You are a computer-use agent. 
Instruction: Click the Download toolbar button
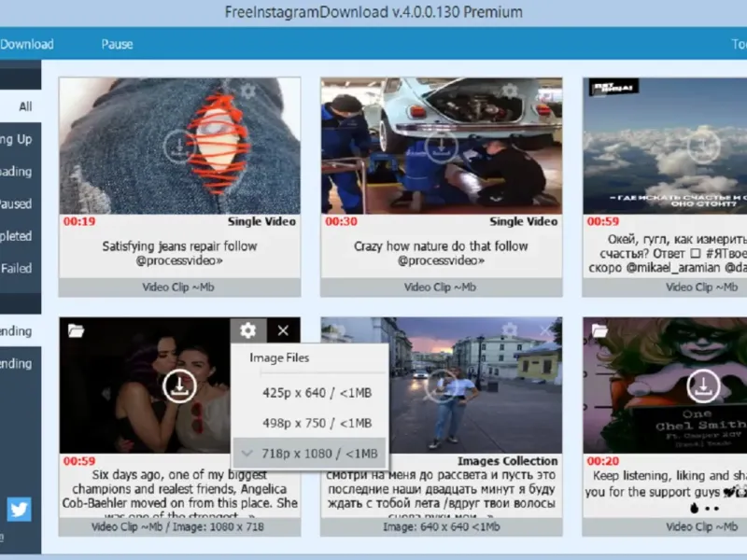tap(27, 44)
